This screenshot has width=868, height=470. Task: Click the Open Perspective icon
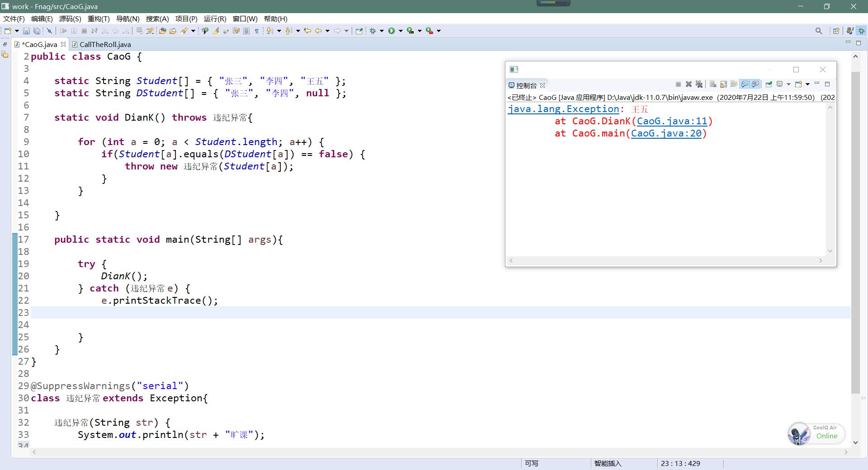point(836,31)
